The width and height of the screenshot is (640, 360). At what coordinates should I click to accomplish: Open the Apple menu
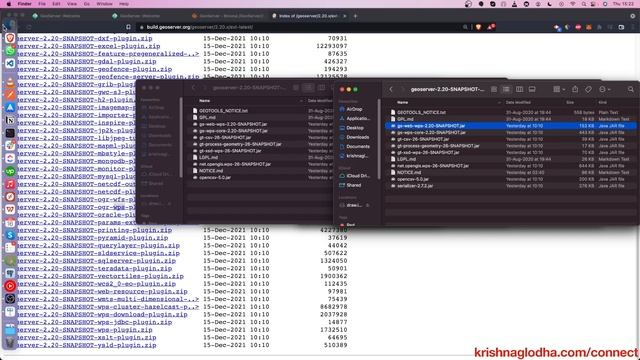pos(9,4)
